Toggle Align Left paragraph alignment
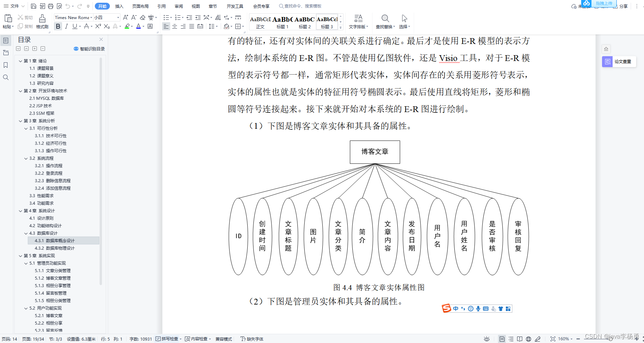 (x=166, y=26)
